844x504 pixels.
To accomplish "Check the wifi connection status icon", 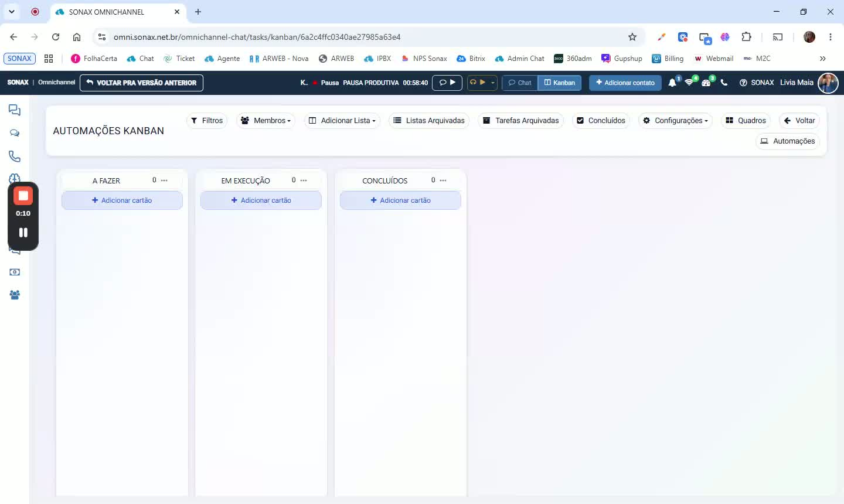I will 689,83.
